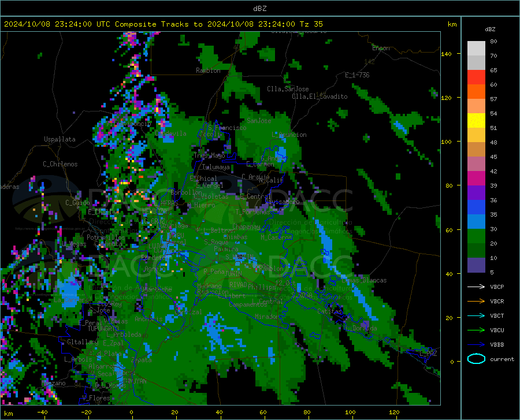520x420 pixels.
Task: Click the Tulumaya place label
Action: 216,167
